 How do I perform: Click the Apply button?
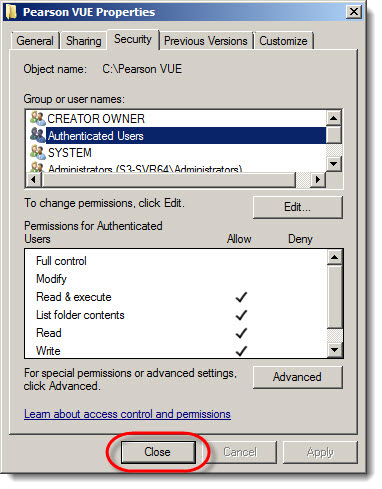[320, 452]
